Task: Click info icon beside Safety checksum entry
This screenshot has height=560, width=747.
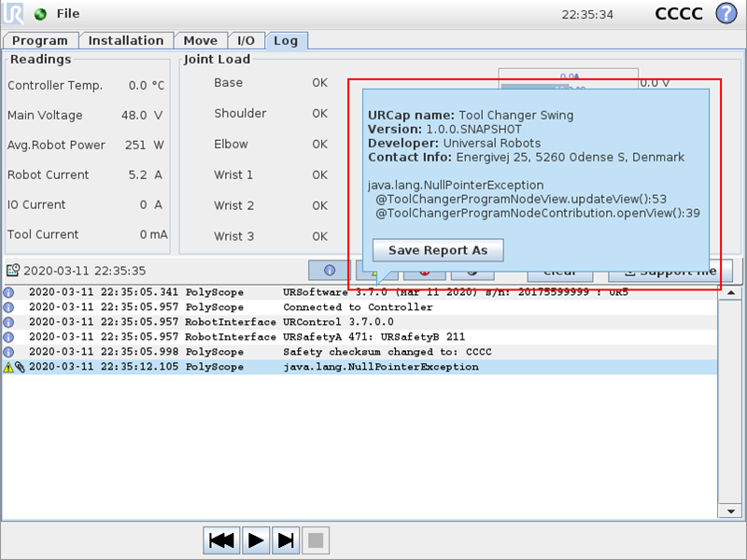Action: point(8,352)
